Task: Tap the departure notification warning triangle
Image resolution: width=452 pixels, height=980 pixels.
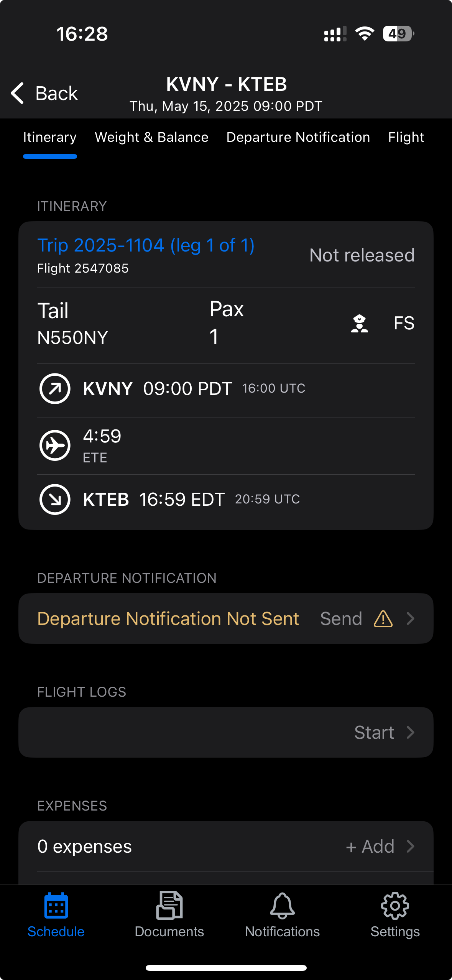Action: click(x=383, y=618)
